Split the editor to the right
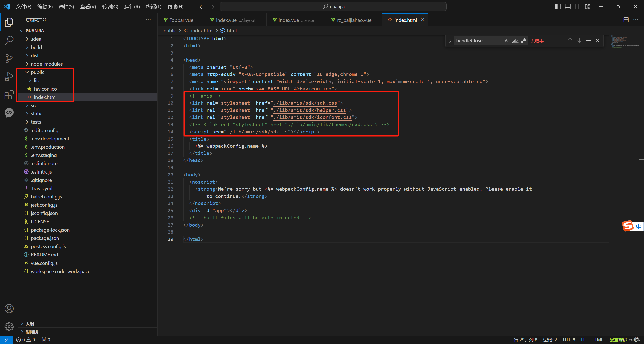The width and height of the screenshot is (644, 344). click(626, 20)
